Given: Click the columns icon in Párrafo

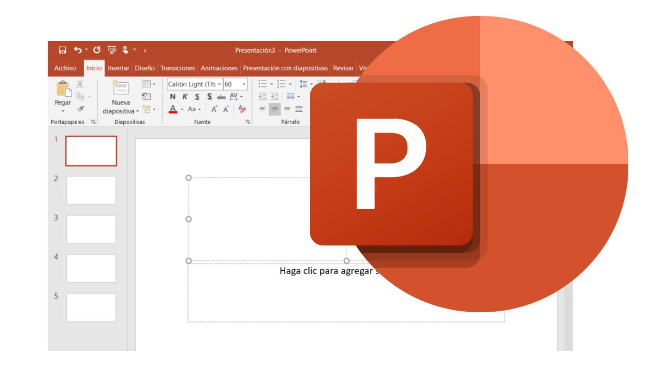Looking at the screenshot, I should tap(290, 97).
